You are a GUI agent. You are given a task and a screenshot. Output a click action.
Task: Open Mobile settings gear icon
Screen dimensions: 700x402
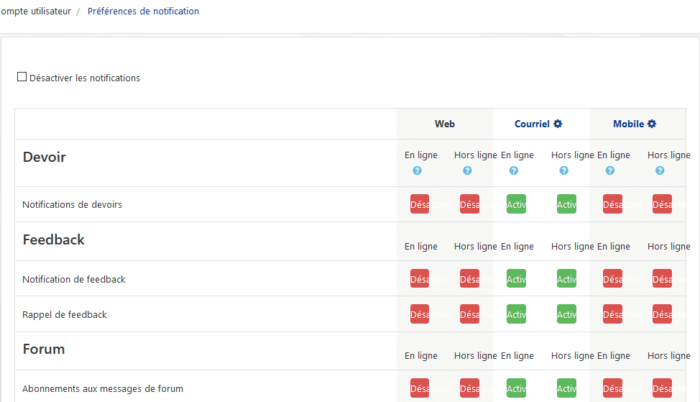[x=652, y=124]
